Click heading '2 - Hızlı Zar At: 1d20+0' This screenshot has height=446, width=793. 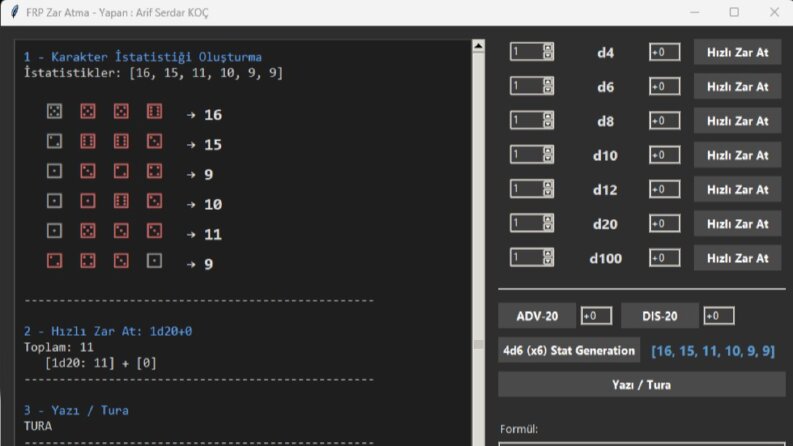coord(108,331)
